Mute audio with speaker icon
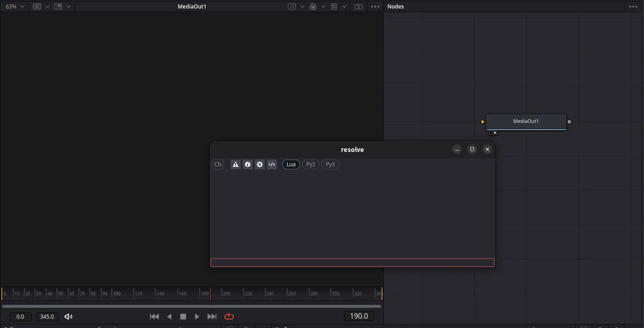644x328 pixels. coord(68,317)
